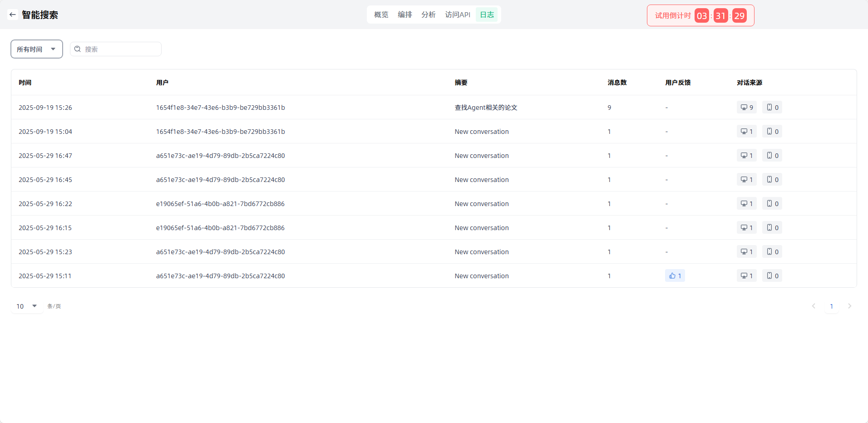This screenshot has height=423, width=868.
Task: Select the 日志 tab
Action: tap(487, 15)
